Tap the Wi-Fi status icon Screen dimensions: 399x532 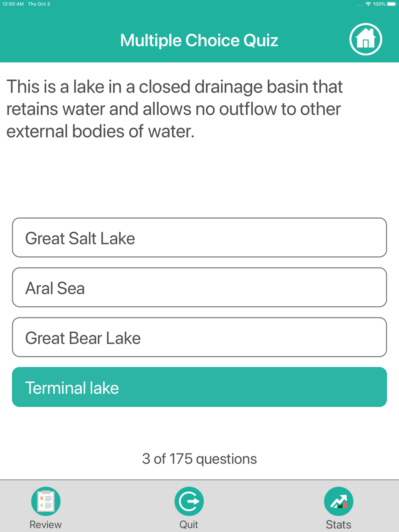368,4
